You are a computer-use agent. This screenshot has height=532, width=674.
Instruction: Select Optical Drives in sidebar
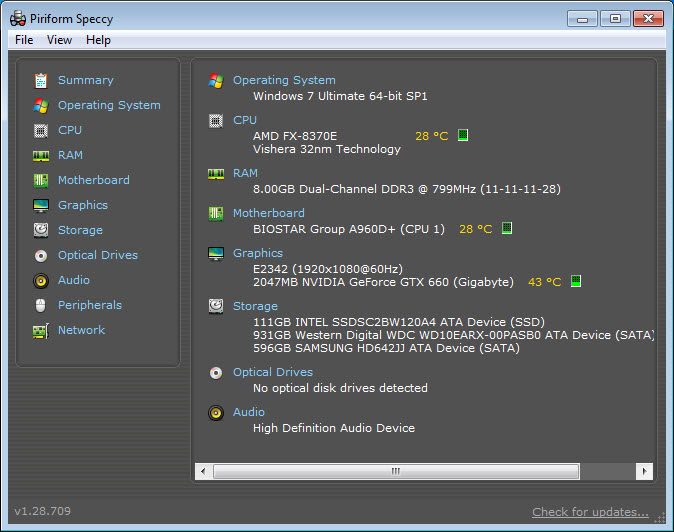click(98, 255)
